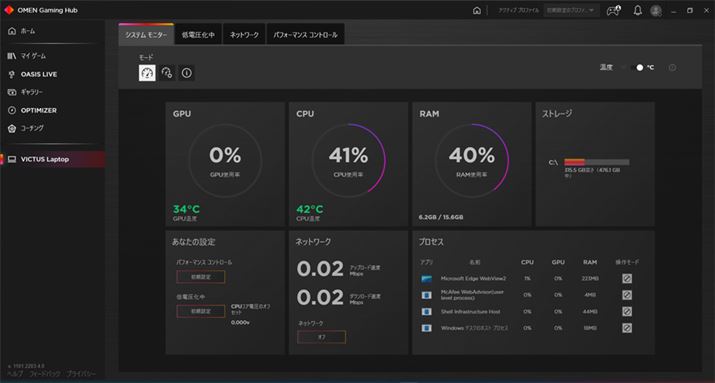Select the info mode icon under モード

click(187, 73)
